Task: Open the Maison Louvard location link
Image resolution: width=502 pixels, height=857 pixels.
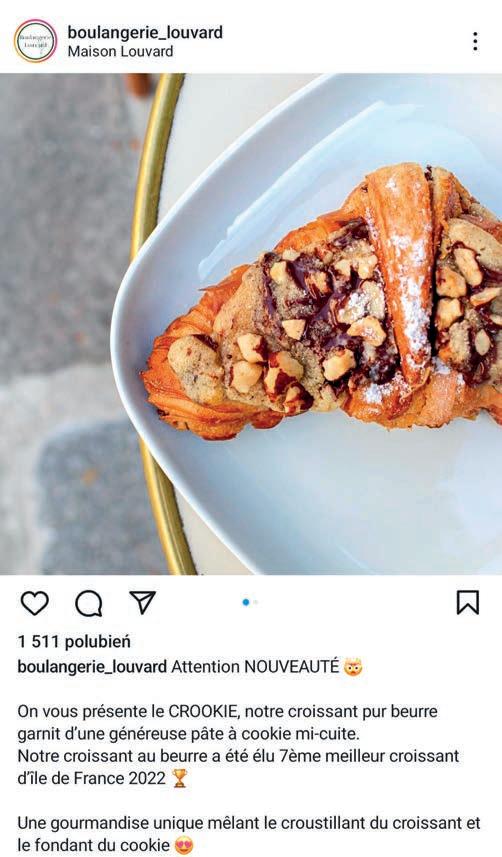Action: click(120, 51)
